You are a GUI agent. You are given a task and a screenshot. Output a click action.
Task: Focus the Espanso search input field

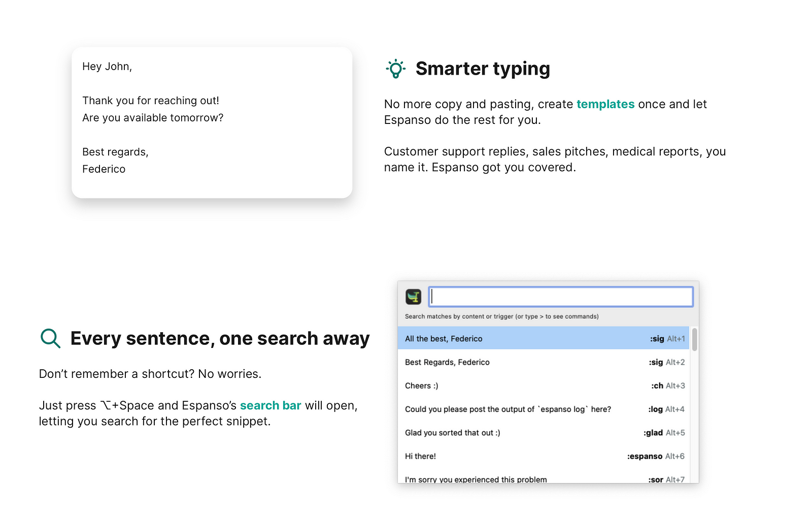pos(560,297)
